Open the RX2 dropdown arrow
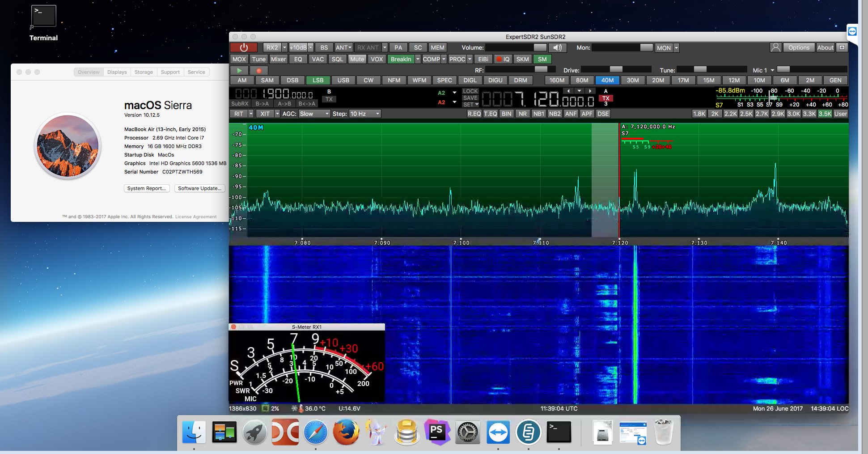This screenshot has width=868, height=454. (x=284, y=47)
